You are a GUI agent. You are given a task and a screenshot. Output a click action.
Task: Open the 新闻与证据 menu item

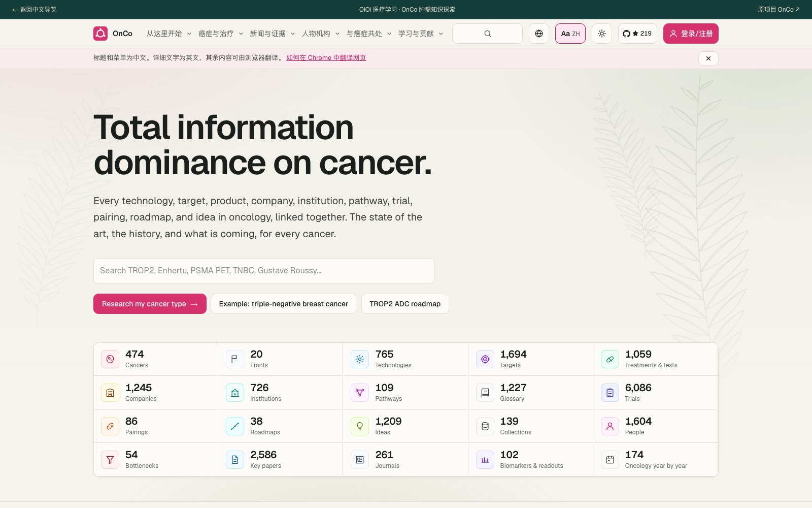click(273, 34)
